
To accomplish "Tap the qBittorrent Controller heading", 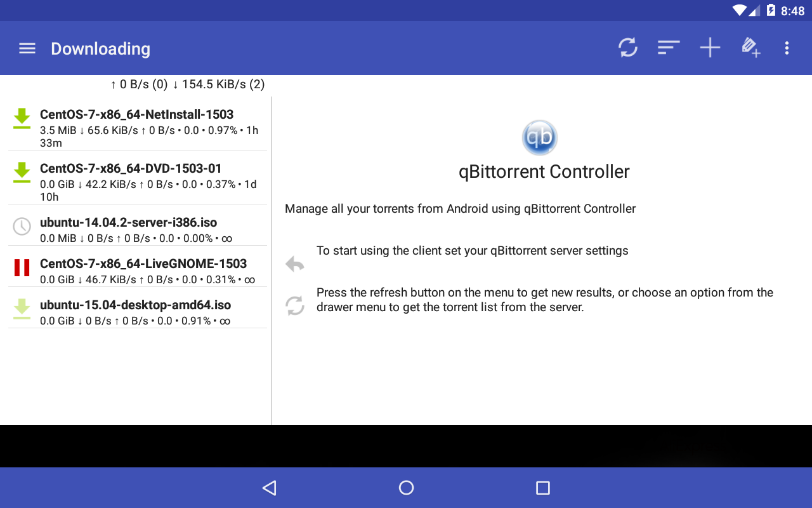I will [544, 171].
